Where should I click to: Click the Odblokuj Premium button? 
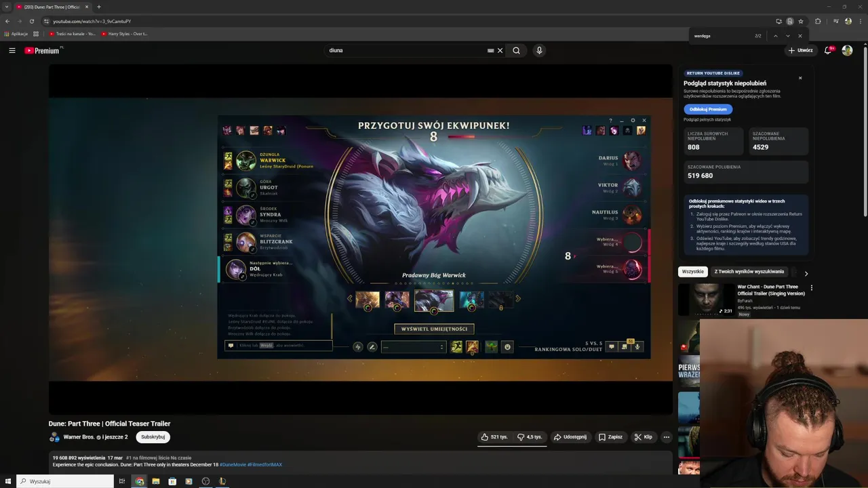(708, 109)
